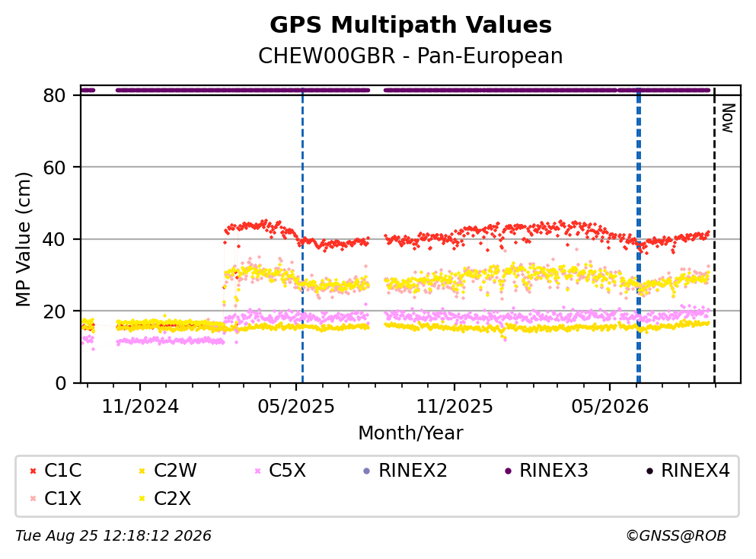Image resolution: width=756 pixels, height=559 pixels.
Task: Click the 05/2025 x-axis tick label
Action: [295, 407]
